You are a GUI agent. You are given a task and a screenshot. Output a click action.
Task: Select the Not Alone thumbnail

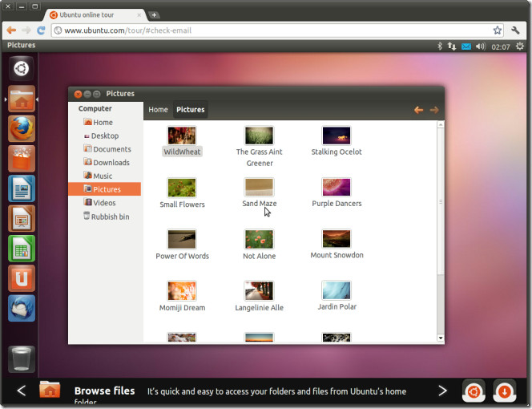(x=260, y=239)
